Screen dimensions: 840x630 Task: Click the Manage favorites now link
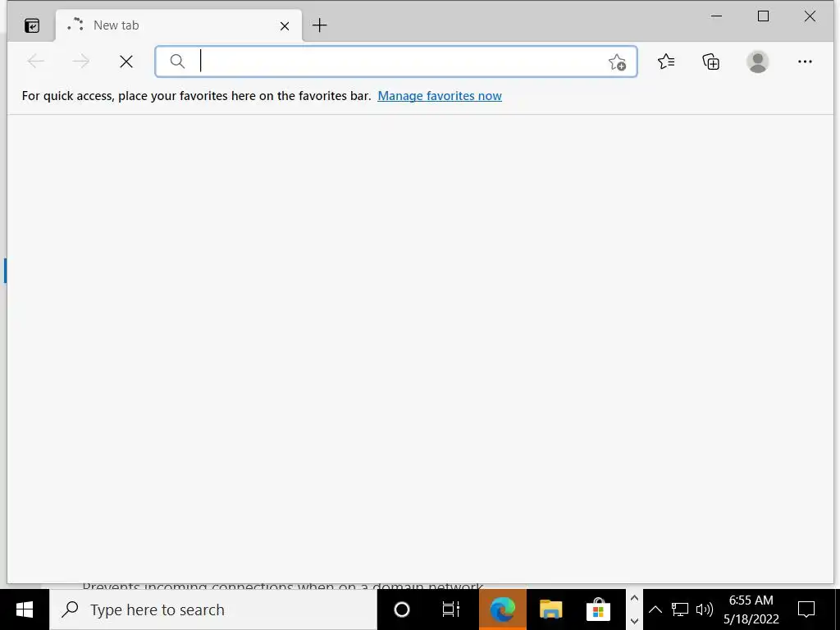pos(440,96)
